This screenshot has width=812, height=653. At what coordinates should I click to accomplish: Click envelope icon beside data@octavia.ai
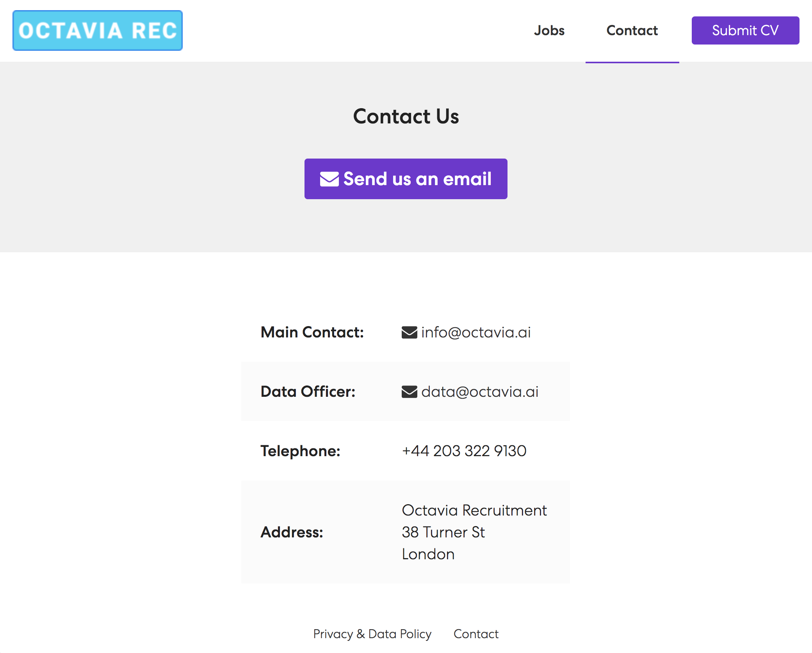(x=409, y=392)
